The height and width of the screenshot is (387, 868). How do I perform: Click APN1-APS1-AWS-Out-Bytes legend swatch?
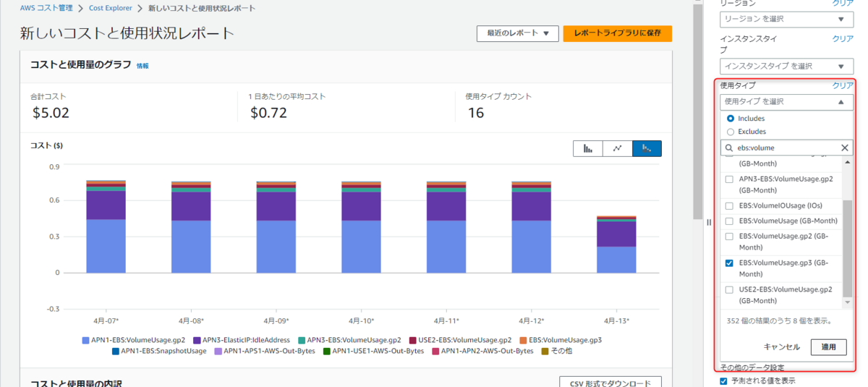point(218,351)
